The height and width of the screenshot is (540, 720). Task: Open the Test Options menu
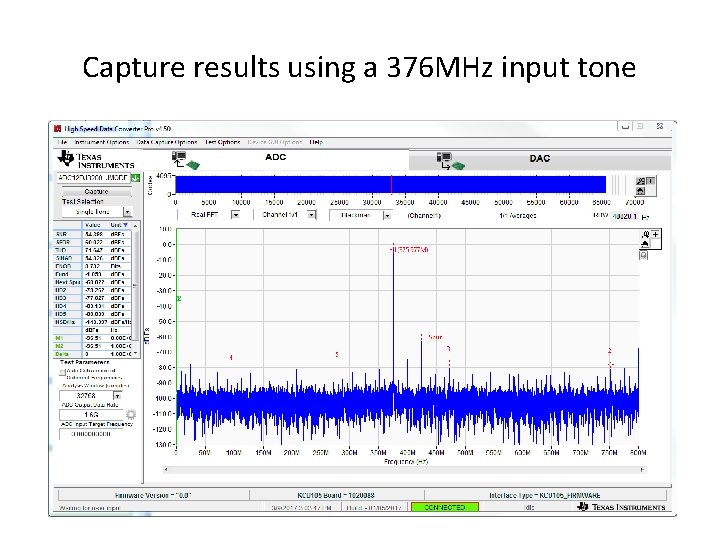(x=223, y=142)
